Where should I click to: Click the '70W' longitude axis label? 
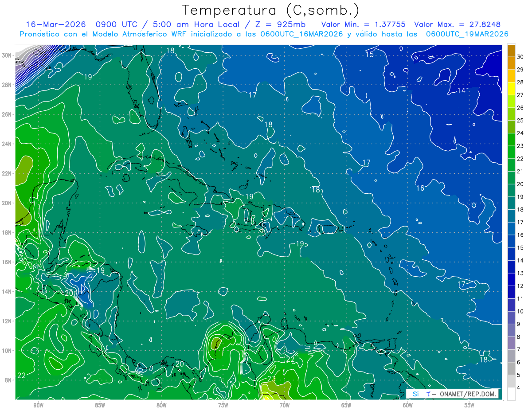pyautogui.click(x=285, y=405)
